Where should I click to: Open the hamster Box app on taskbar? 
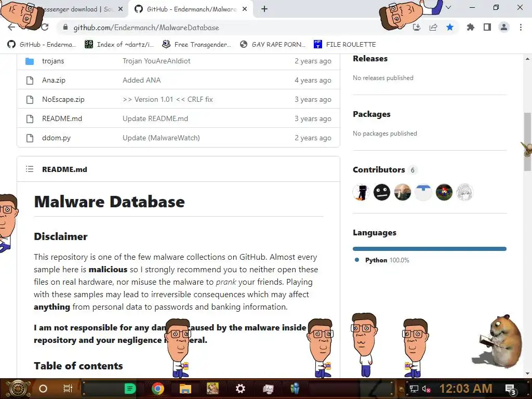click(212, 389)
